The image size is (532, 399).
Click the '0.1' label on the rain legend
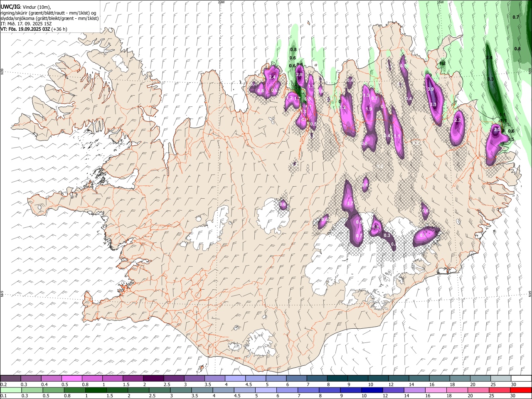pyautogui.click(x=3, y=396)
